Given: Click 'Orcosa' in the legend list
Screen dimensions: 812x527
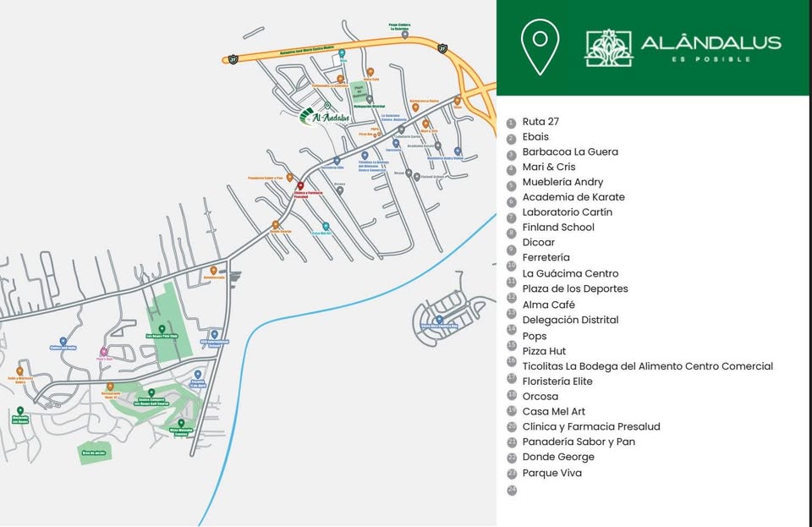Looking at the screenshot, I should [540, 396].
